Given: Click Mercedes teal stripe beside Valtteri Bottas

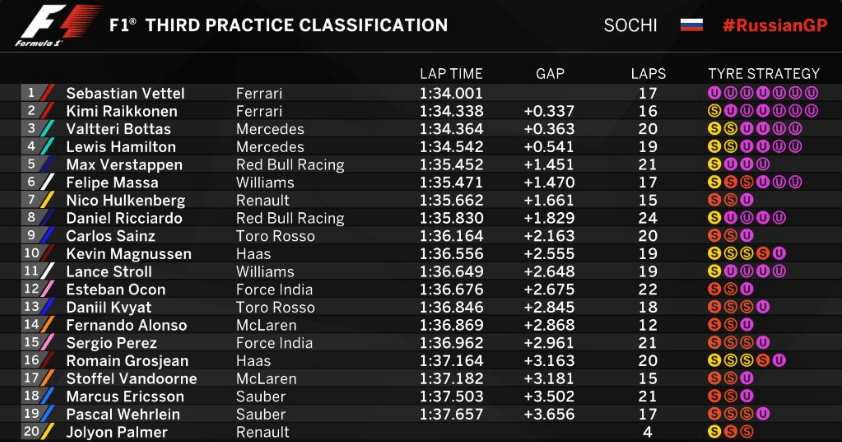Looking at the screenshot, I should (x=47, y=129).
